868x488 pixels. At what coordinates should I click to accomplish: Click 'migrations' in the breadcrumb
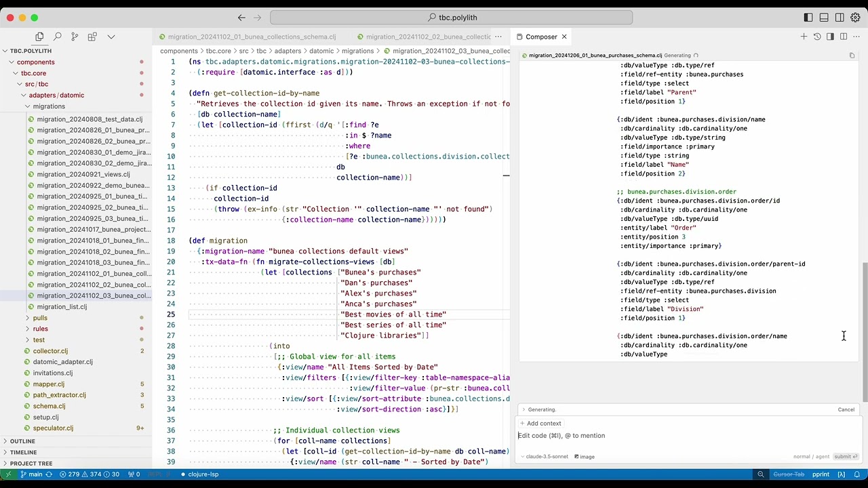click(x=357, y=51)
